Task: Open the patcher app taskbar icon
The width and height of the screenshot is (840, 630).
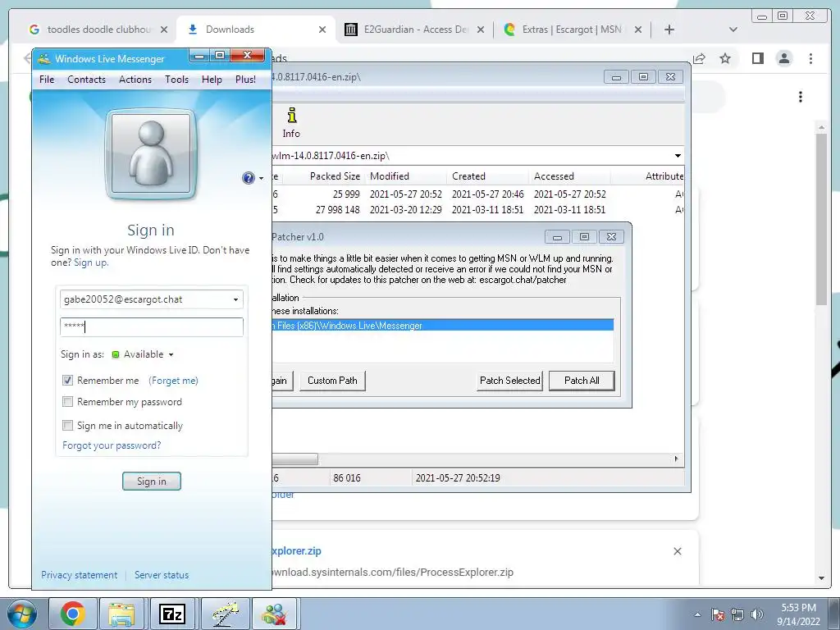Action: tap(225, 614)
